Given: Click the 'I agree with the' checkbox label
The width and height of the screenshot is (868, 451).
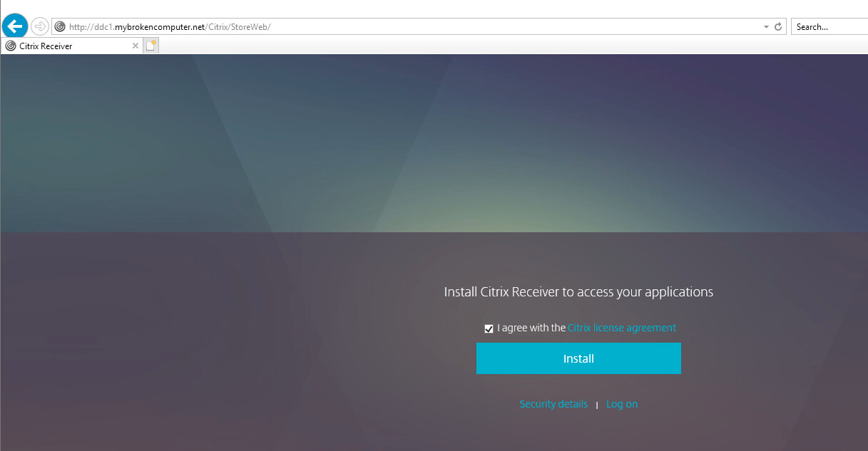Looking at the screenshot, I should pos(531,328).
